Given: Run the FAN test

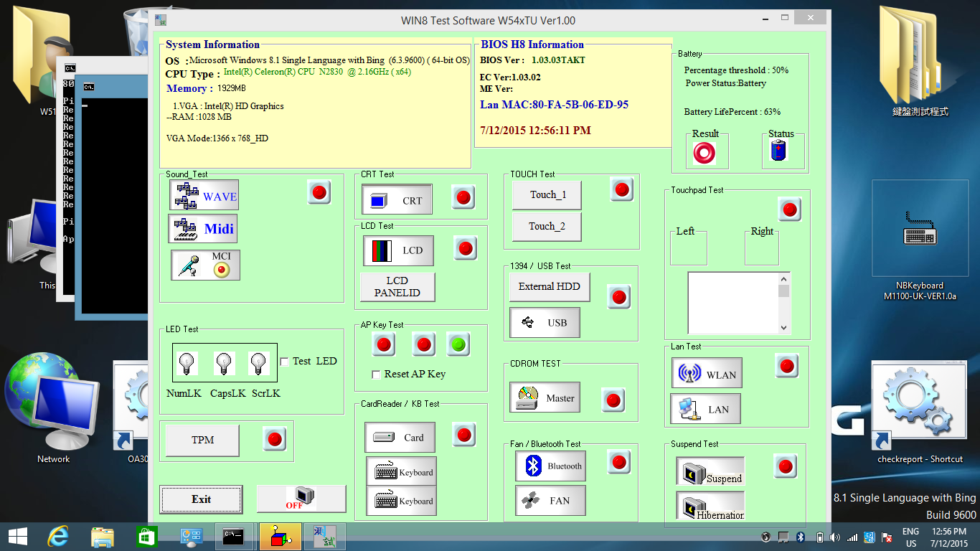Looking at the screenshot, I should [550, 501].
